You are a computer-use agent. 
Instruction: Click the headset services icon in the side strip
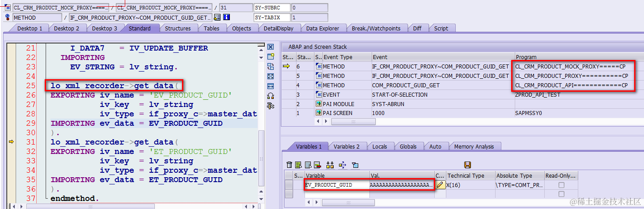tap(271, 96)
